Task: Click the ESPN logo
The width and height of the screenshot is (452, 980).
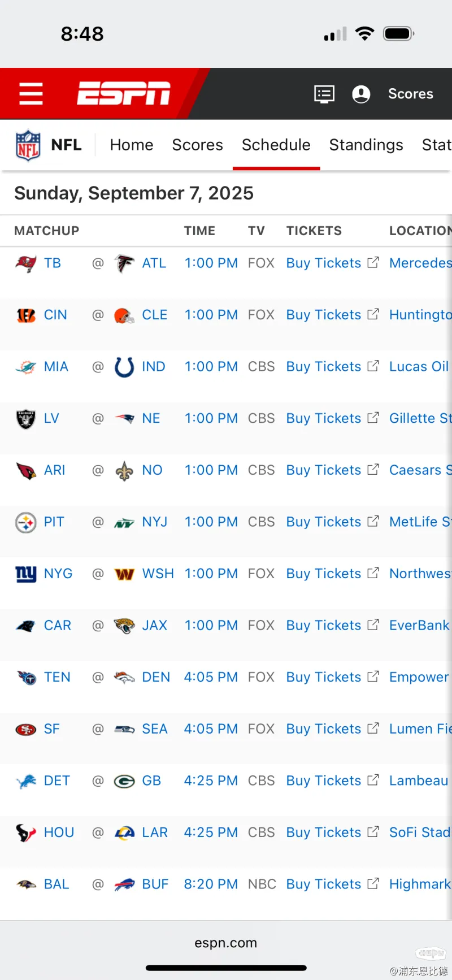Action: click(x=123, y=94)
